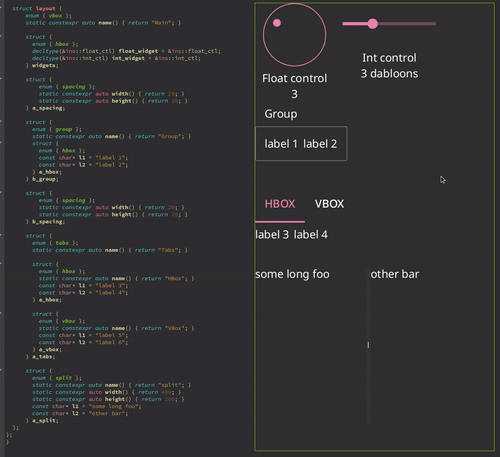Click the '} a_split;' code line

coord(42,421)
